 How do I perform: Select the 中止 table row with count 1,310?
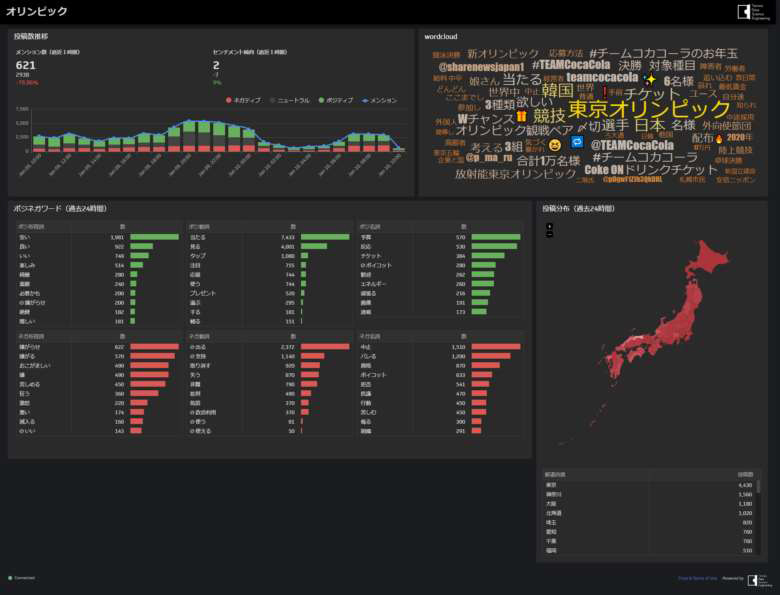[x=440, y=347]
